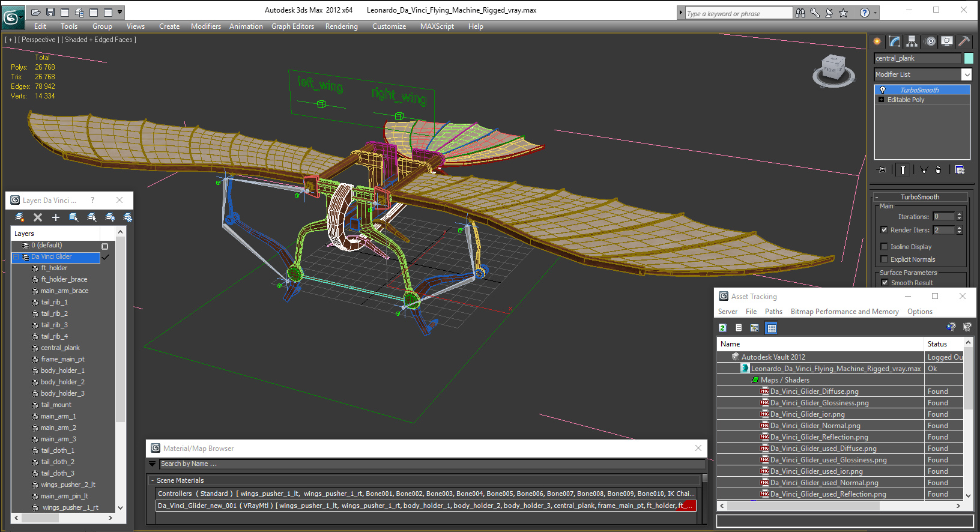Click Select Highlighted Objects and Layers icon
Viewport: 980px width, 532px height.
click(x=73, y=217)
